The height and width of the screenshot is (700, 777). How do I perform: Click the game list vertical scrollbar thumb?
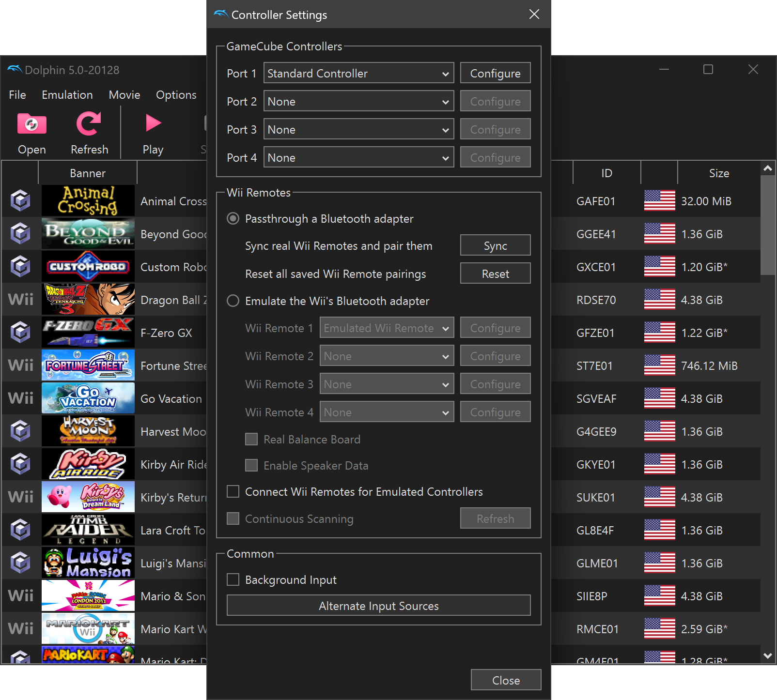pos(767,225)
